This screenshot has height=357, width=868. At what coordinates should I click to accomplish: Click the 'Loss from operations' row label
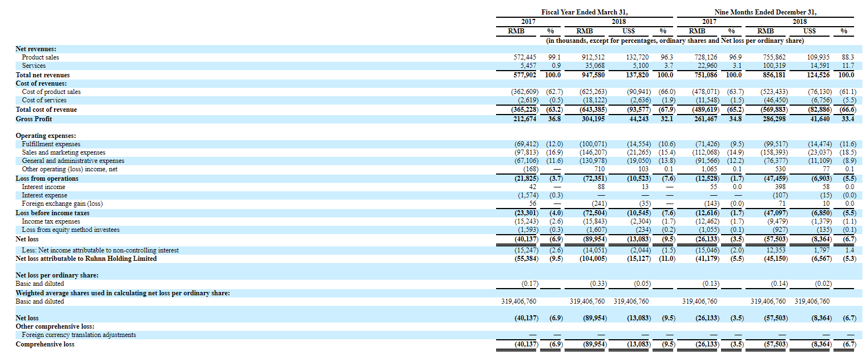coord(47,178)
